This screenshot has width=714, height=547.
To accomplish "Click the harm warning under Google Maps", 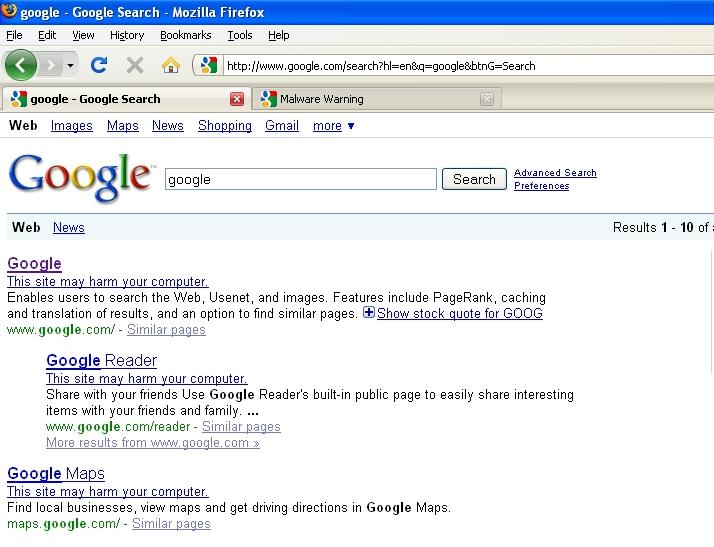I will tap(108, 491).
